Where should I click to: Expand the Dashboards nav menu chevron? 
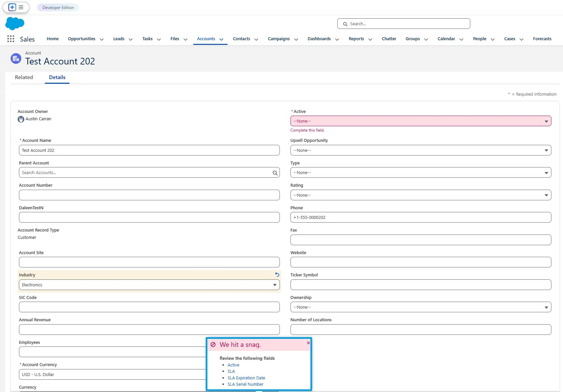[x=337, y=39]
